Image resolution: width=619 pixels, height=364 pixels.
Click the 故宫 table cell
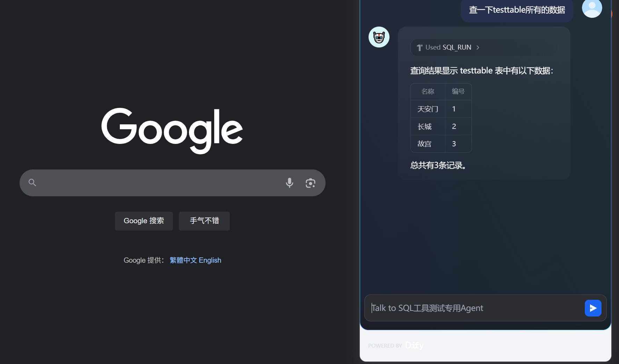(x=428, y=144)
